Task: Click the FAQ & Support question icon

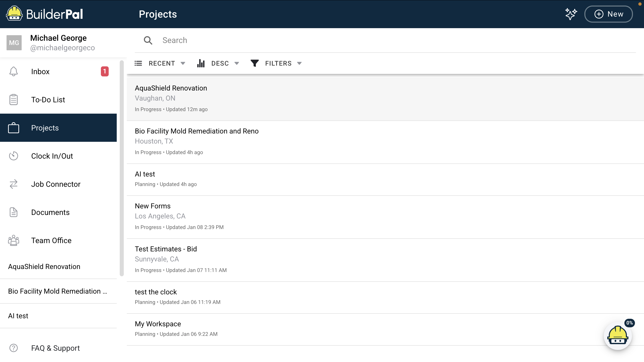Action: (x=14, y=348)
